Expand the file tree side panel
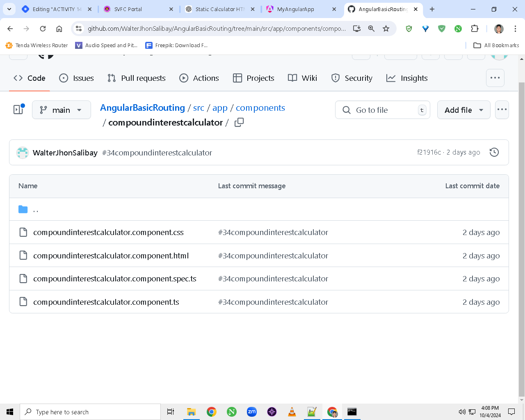This screenshot has height=420, width=525. (19, 110)
